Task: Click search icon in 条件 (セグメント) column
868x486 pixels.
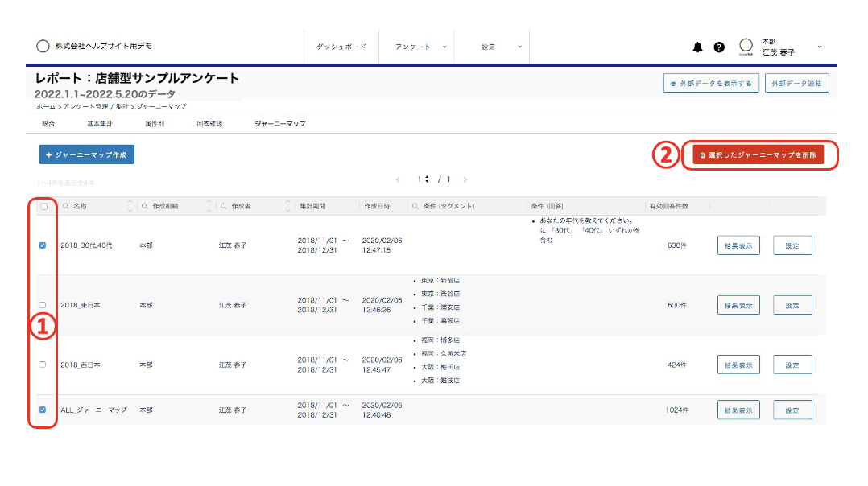Action: [415, 206]
